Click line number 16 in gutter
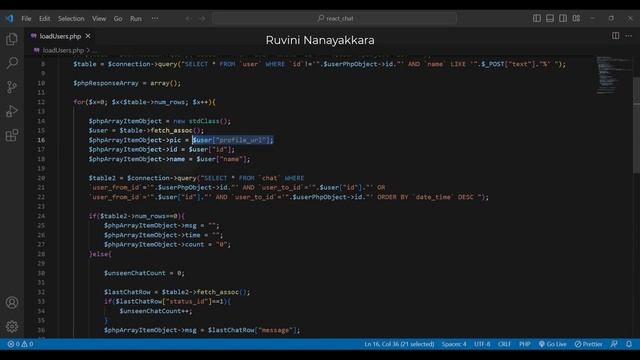This screenshot has height=360, width=640. point(42,140)
